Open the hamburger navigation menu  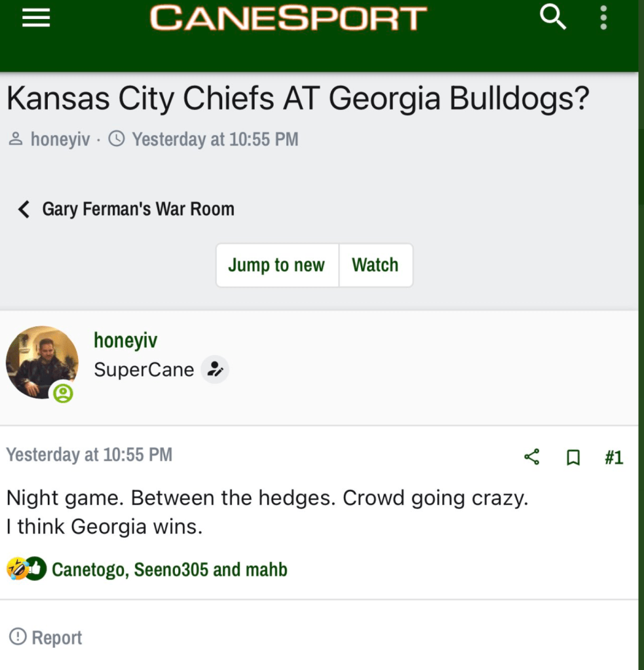click(36, 19)
